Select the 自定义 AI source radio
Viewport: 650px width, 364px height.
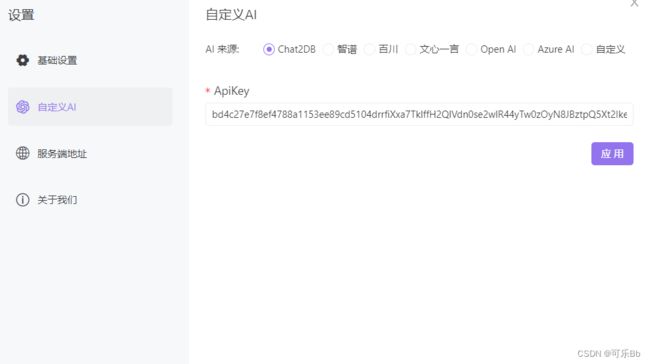point(587,49)
